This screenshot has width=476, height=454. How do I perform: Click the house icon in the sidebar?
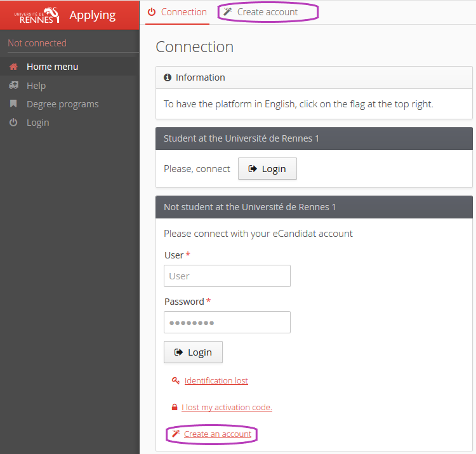coord(13,67)
